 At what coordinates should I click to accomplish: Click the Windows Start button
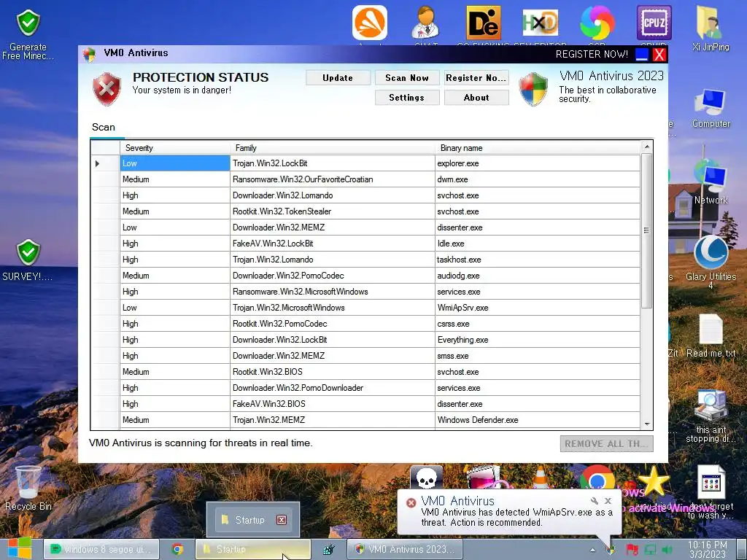(x=20, y=548)
